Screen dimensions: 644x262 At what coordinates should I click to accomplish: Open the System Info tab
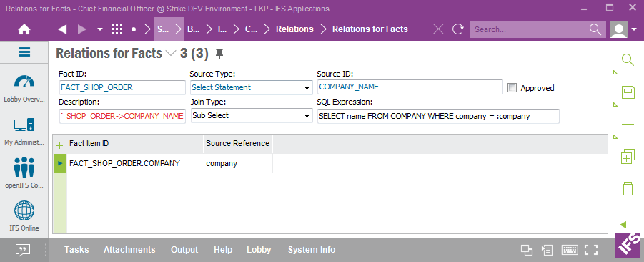click(x=312, y=250)
